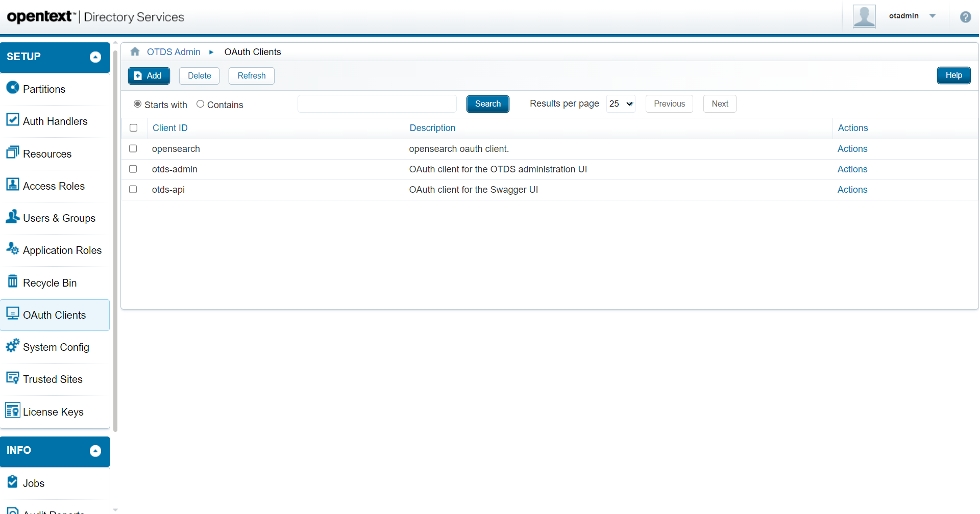Click the home icon in breadcrumb
This screenshot has height=514, width=980.
[x=135, y=52]
